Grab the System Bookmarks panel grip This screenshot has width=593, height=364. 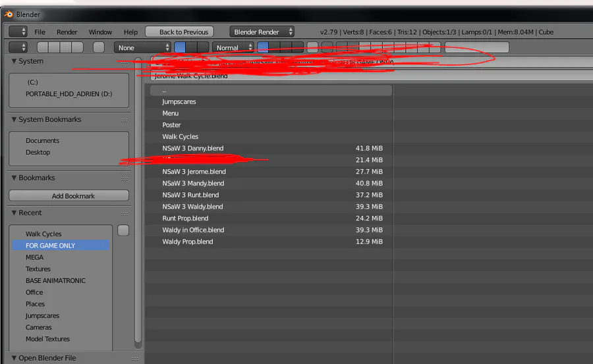(x=125, y=120)
